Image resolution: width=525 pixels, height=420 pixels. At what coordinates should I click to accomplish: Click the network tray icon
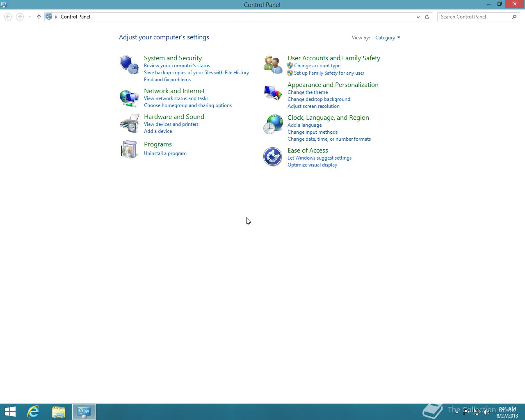point(477,412)
